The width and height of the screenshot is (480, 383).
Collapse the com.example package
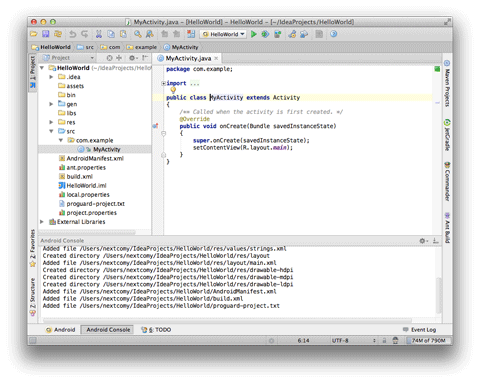pyautogui.click(x=61, y=140)
